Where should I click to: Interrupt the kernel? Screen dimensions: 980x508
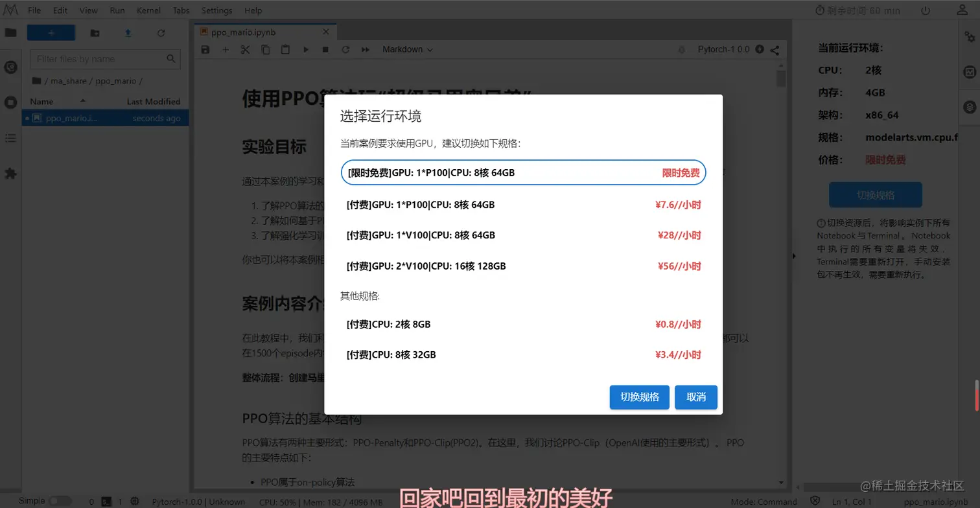(325, 49)
